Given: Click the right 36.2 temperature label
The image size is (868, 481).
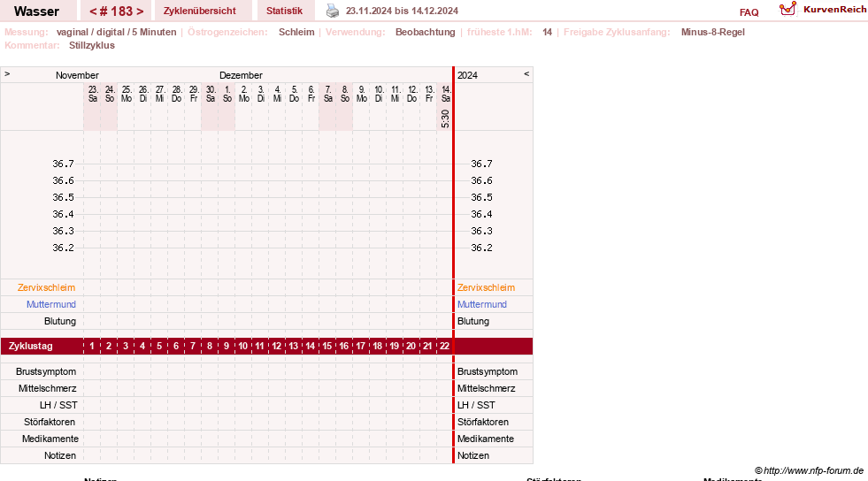Looking at the screenshot, I should coord(481,248).
